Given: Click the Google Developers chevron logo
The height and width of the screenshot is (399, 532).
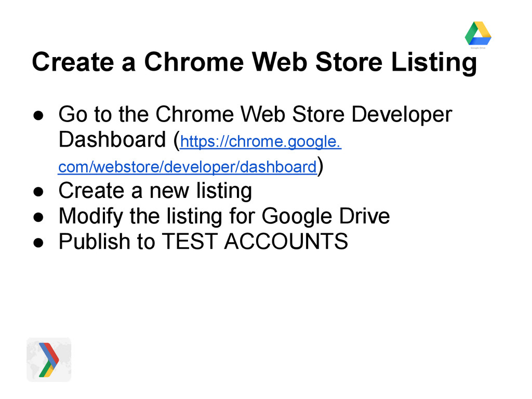Looking at the screenshot, I should 49,360.
